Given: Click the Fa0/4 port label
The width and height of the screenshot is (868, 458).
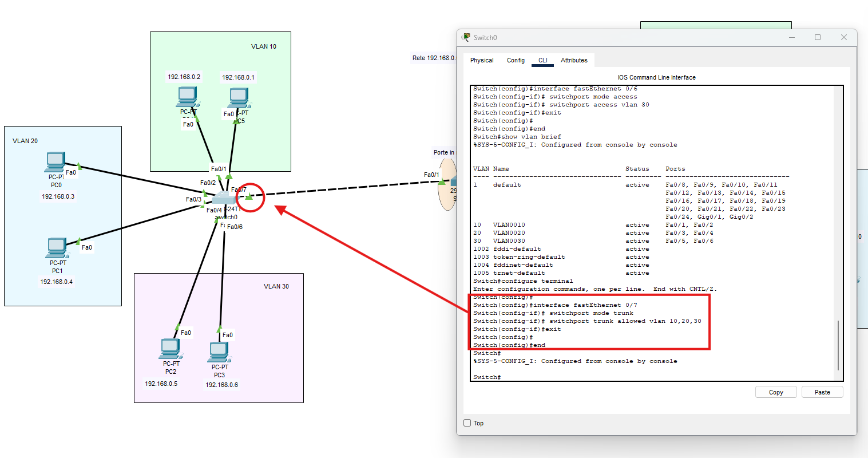Looking at the screenshot, I should coord(214,210).
